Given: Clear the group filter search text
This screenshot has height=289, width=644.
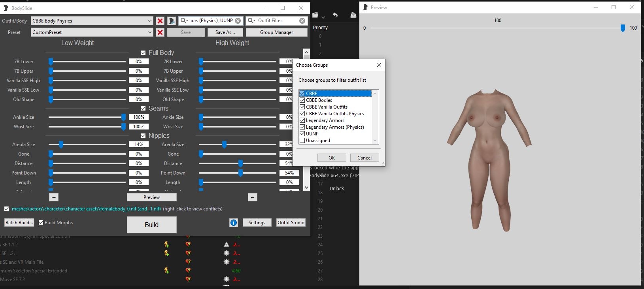Looking at the screenshot, I should click(238, 21).
